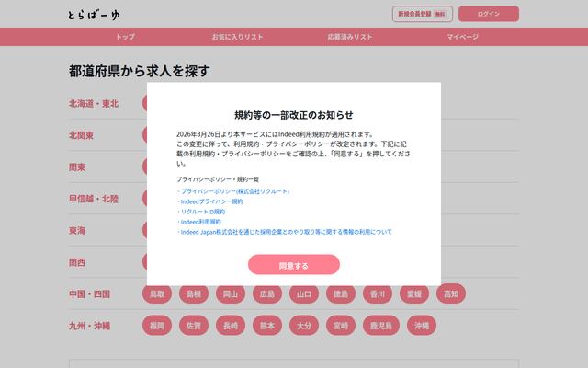
Task: Select the 高知 prefecture button
Action: (451, 293)
